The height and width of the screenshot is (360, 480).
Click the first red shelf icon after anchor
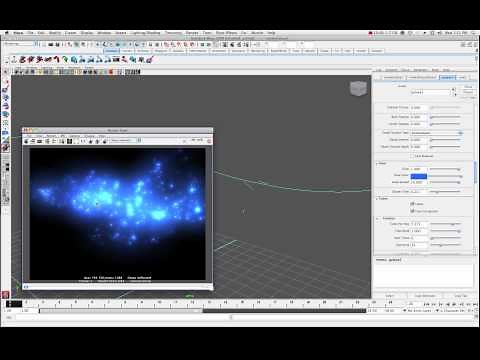[22, 60]
